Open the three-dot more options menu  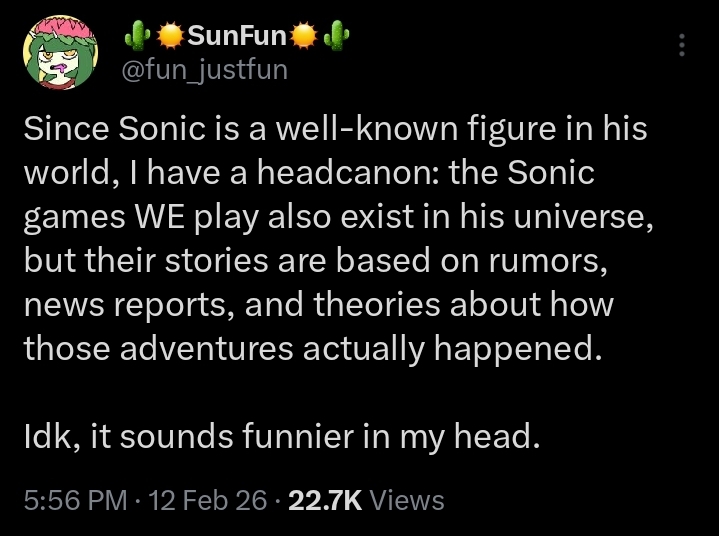tap(681, 46)
